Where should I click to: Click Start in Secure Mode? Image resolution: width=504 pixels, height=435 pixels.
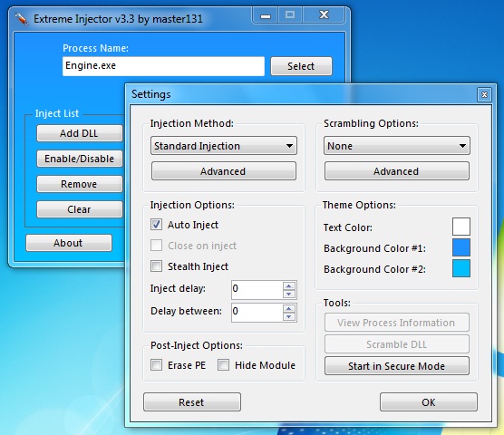click(397, 365)
